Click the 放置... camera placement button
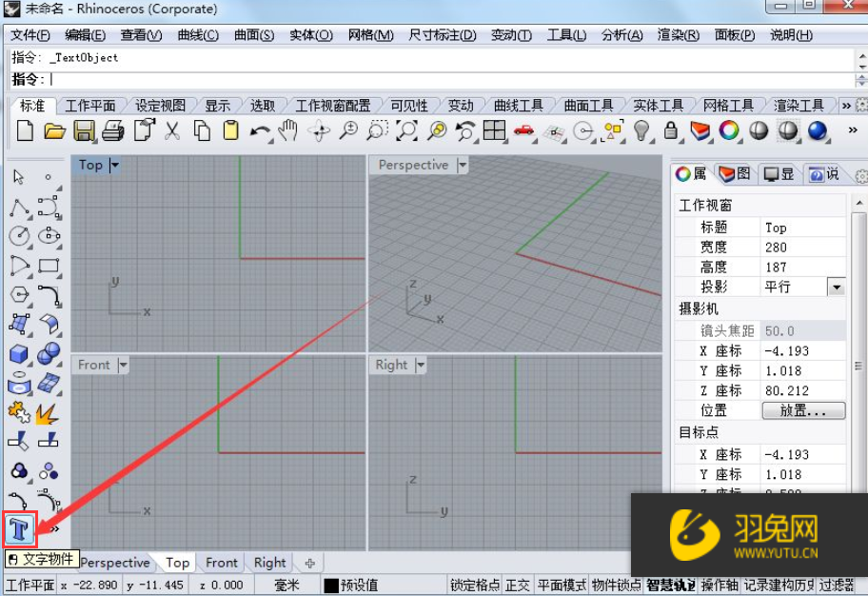Screen dimensions: 868x596 802,410
